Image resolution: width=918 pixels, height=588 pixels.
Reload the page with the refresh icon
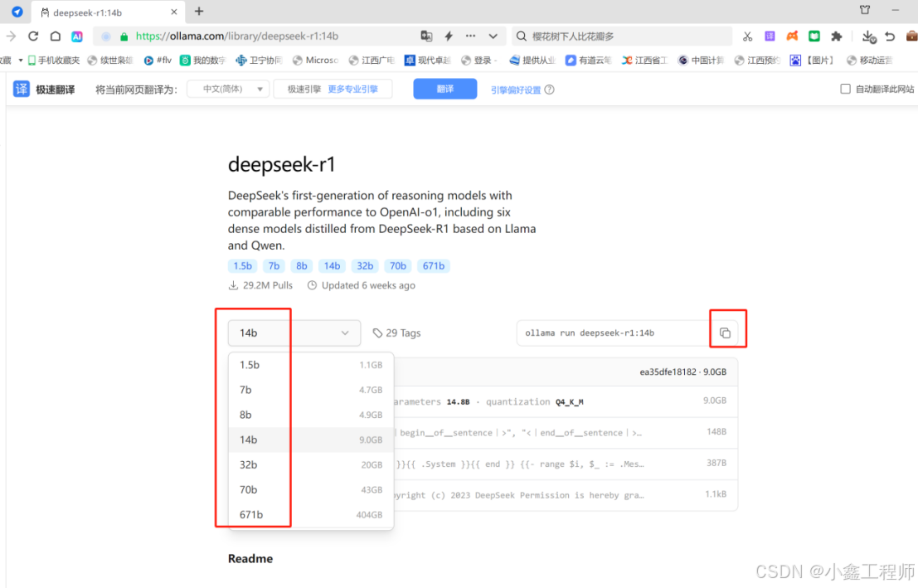click(33, 36)
